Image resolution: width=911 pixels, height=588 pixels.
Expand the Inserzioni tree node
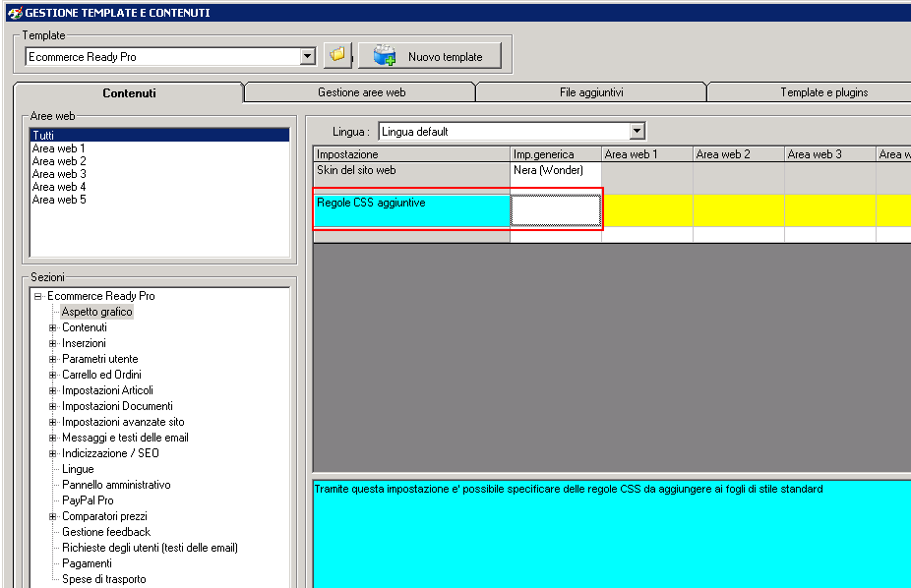(x=53, y=343)
